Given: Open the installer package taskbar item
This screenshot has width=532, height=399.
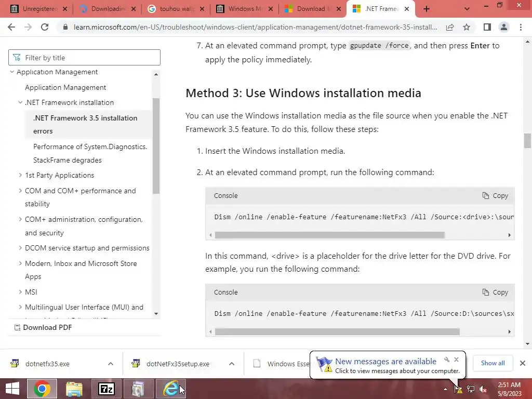Looking at the screenshot, I should tap(138, 389).
